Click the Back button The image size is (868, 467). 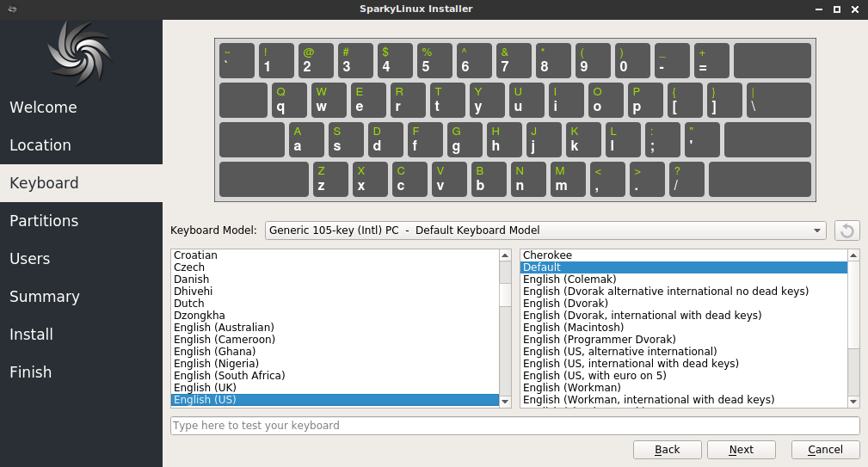(x=667, y=449)
